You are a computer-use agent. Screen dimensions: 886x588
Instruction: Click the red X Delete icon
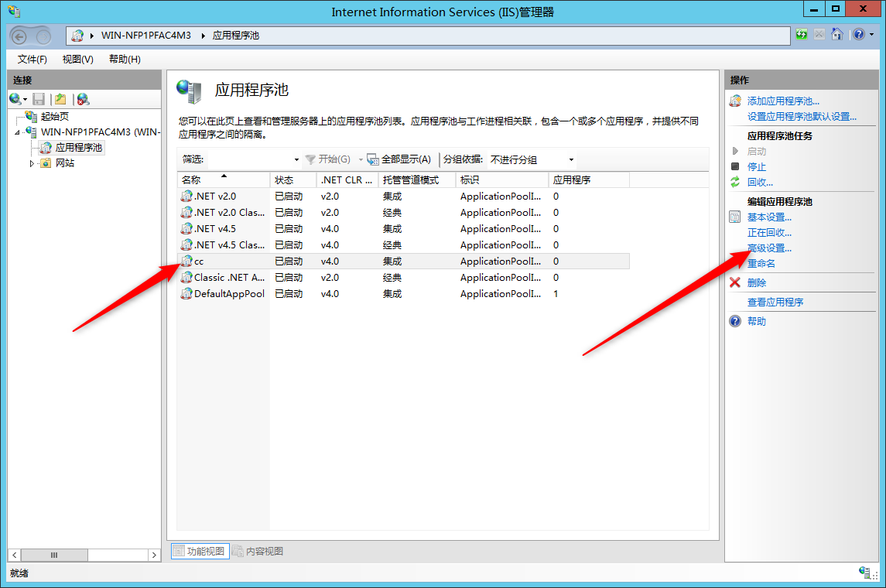coord(735,282)
